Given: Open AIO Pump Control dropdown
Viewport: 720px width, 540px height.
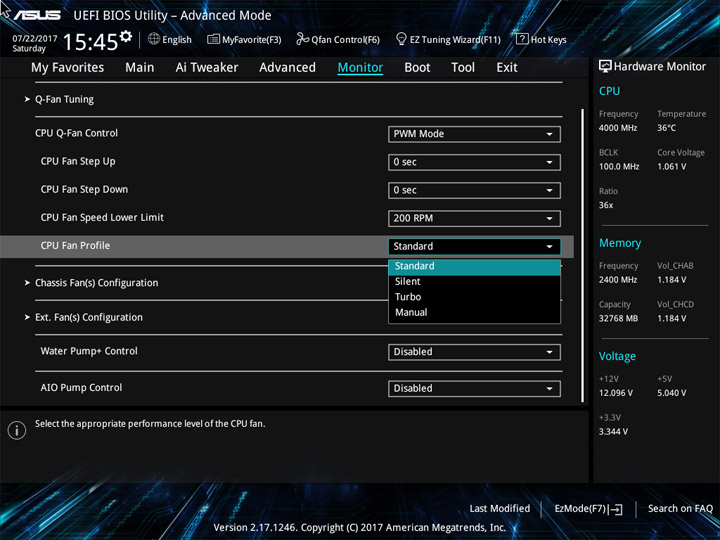Looking at the screenshot, I should pyautogui.click(x=474, y=388).
